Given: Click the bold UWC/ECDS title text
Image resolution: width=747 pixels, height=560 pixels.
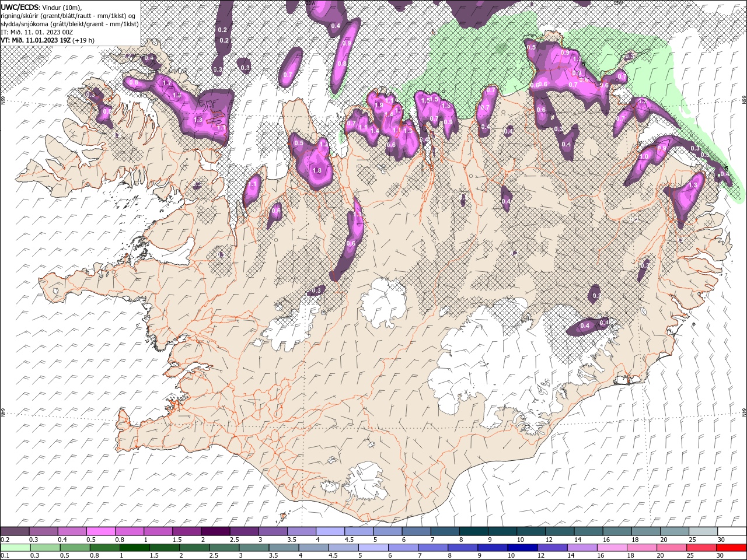Looking at the screenshot, I should [x=20, y=7].
